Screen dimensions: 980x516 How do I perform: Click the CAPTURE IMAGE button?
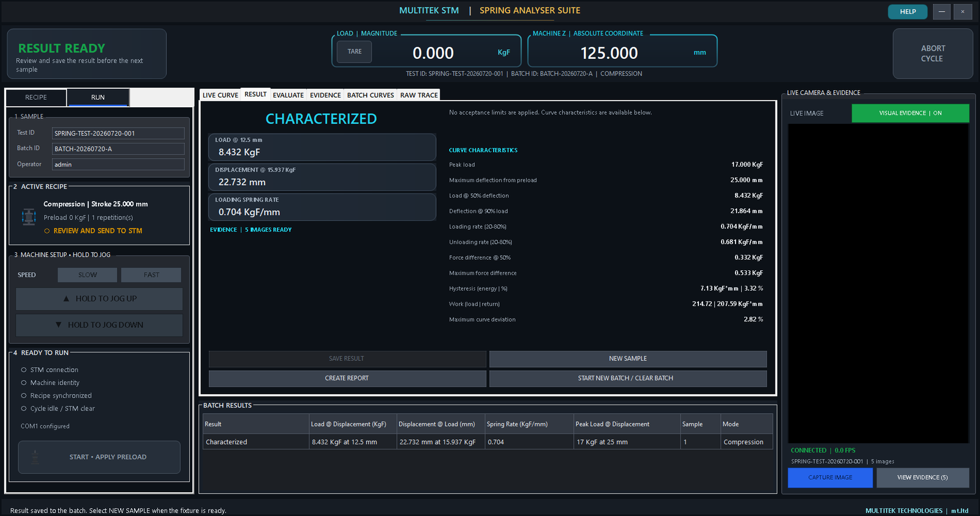tap(830, 477)
